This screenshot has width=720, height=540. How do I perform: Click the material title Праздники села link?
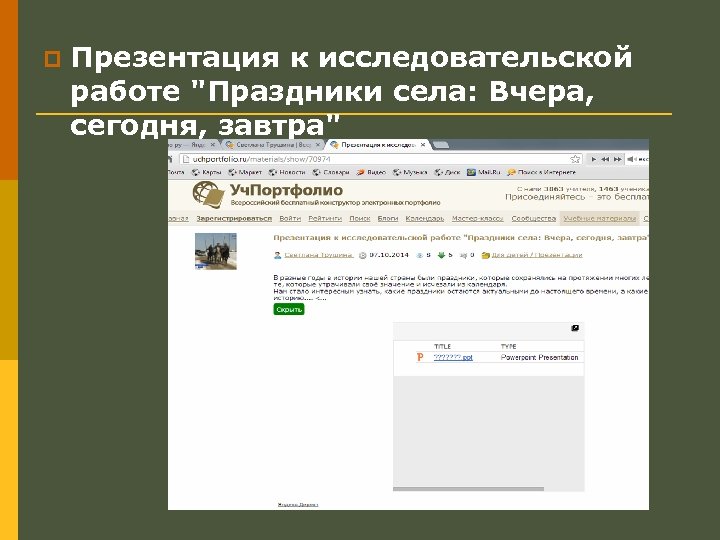pyautogui.click(x=461, y=237)
